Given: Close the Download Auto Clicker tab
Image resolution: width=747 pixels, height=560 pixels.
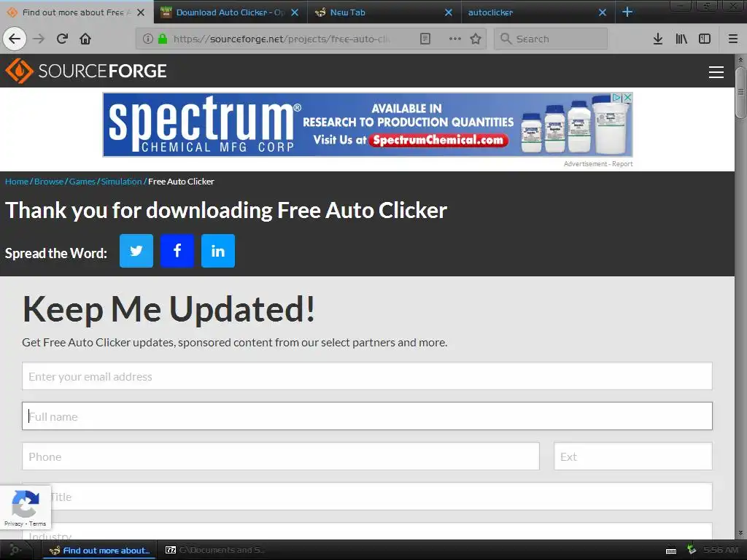Looking at the screenshot, I should (295, 12).
